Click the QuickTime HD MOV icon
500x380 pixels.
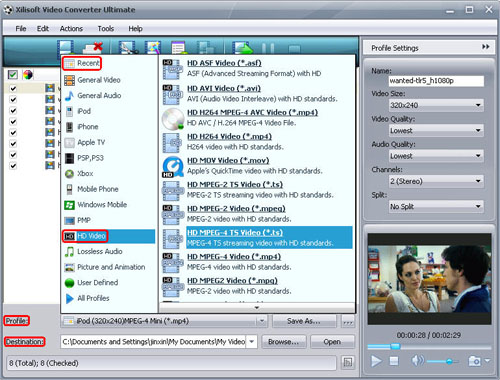click(173, 166)
